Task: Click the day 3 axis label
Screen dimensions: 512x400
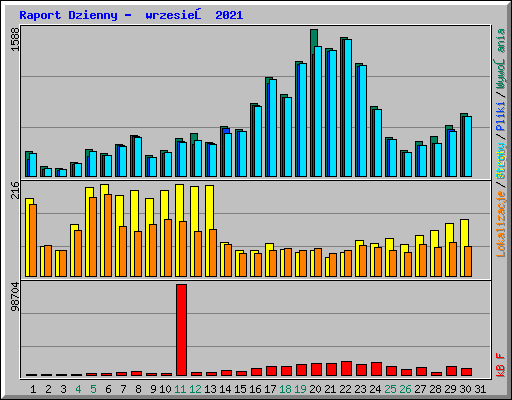Action: (63, 389)
